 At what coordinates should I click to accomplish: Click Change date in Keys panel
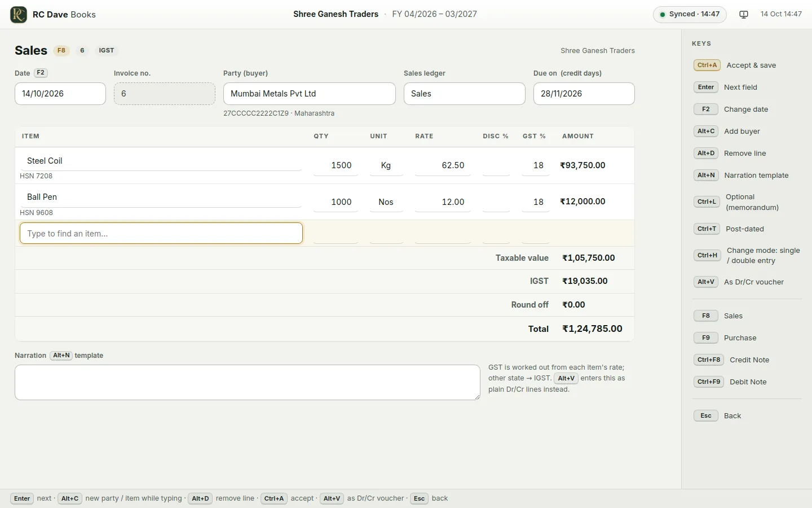748,110
